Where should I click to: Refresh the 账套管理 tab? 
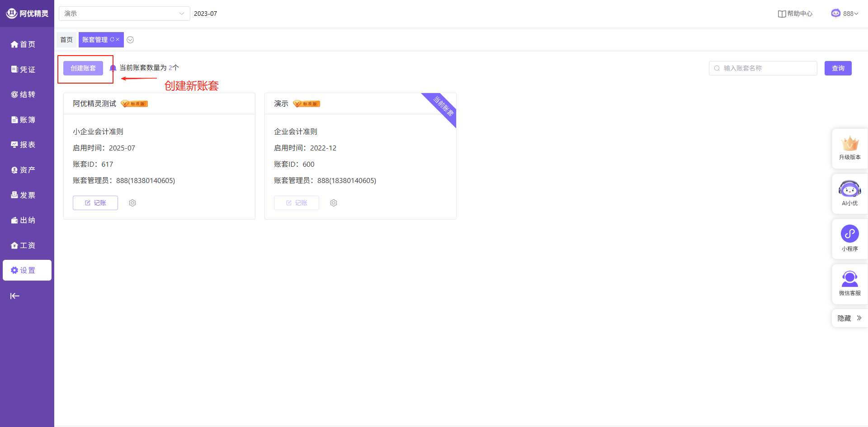coord(112,40)
